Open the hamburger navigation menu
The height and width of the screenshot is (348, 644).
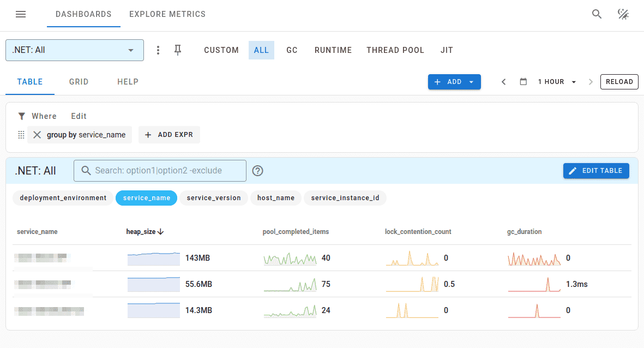pyautogui.click(x=21, y=14)
